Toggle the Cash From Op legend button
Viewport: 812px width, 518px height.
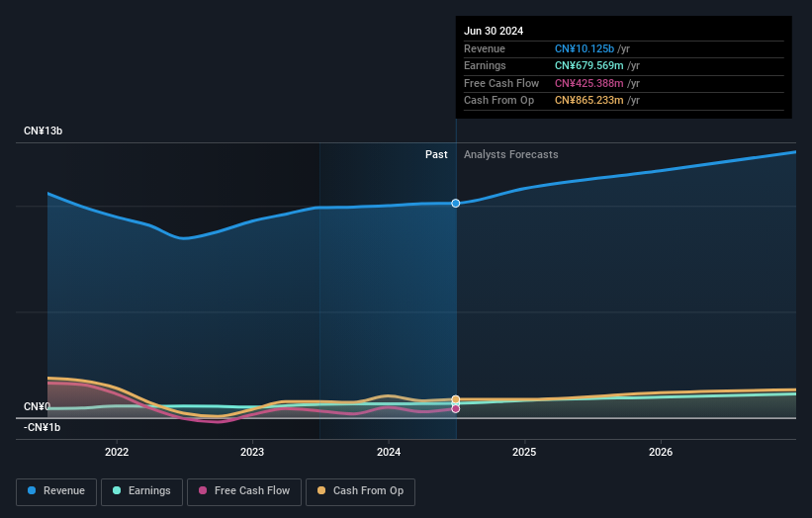click(x=360, y=491)
